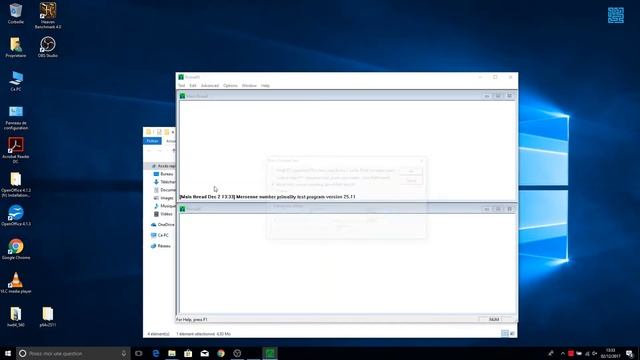Open the Help menu in Prime95
The image size is (640, 360).
pyautogui.click(x=265, y=85)
